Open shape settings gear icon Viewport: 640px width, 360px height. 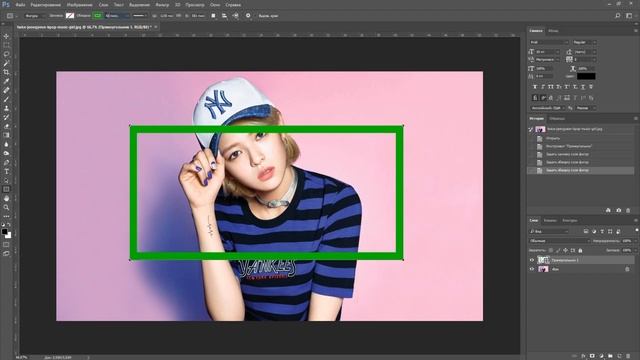tap(248, 16)
